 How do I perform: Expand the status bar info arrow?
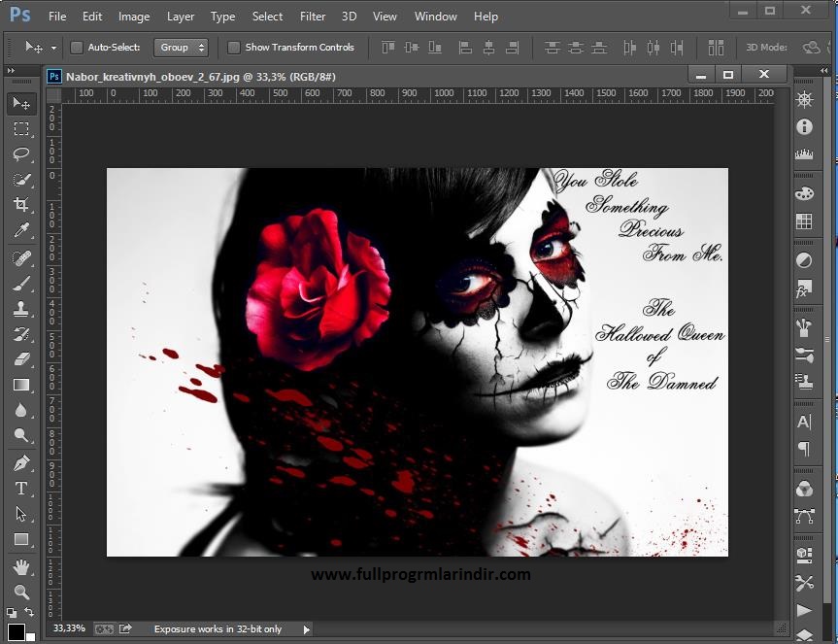307,629
